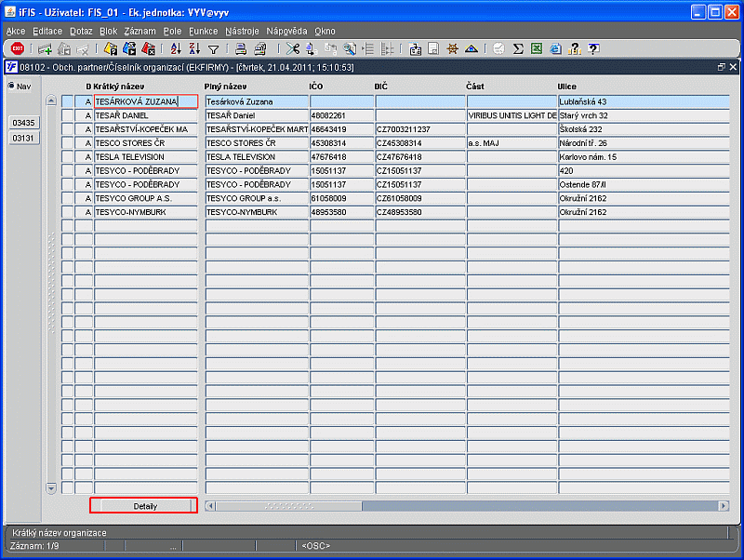Open the Akce menu
This screenshot has width=744, height=560.
coord(16,32)
